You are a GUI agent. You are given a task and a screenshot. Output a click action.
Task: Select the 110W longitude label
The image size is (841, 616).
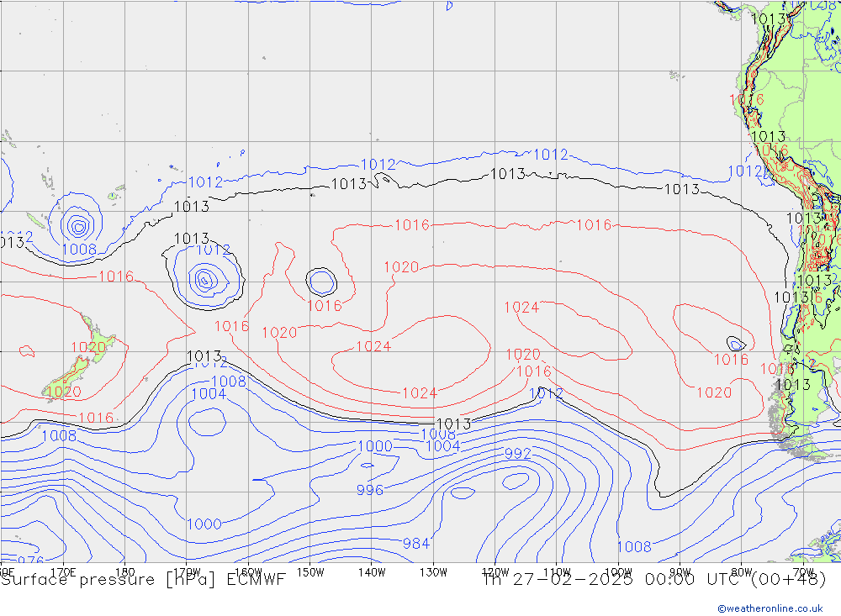click(x=557, y=572)
